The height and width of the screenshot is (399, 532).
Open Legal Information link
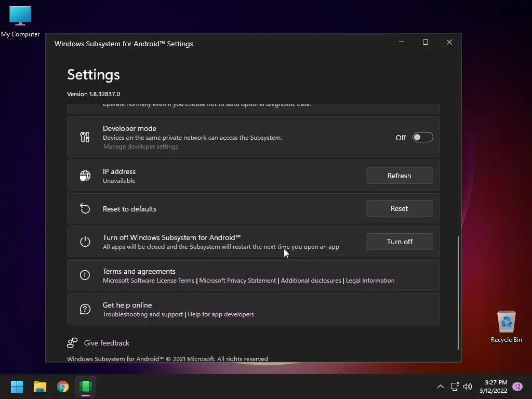[370, 281]
